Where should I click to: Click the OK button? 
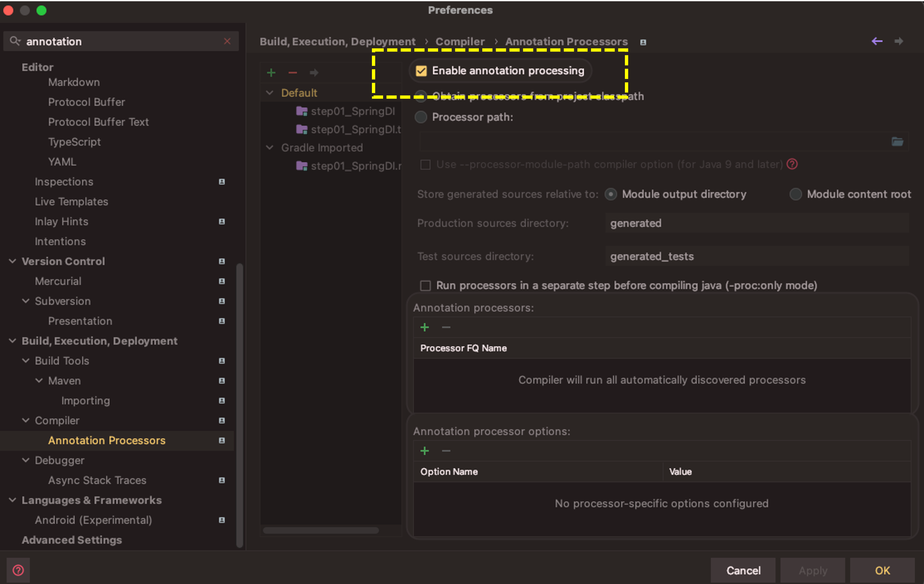[x=882, y=570]
